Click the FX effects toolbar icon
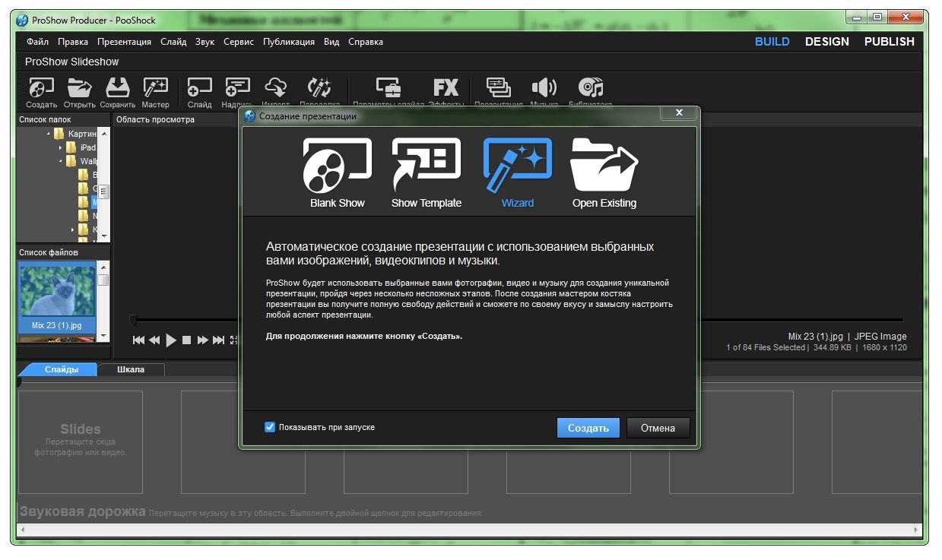The width and height of the screenshot is (942, 560). (x=446, y=87)
